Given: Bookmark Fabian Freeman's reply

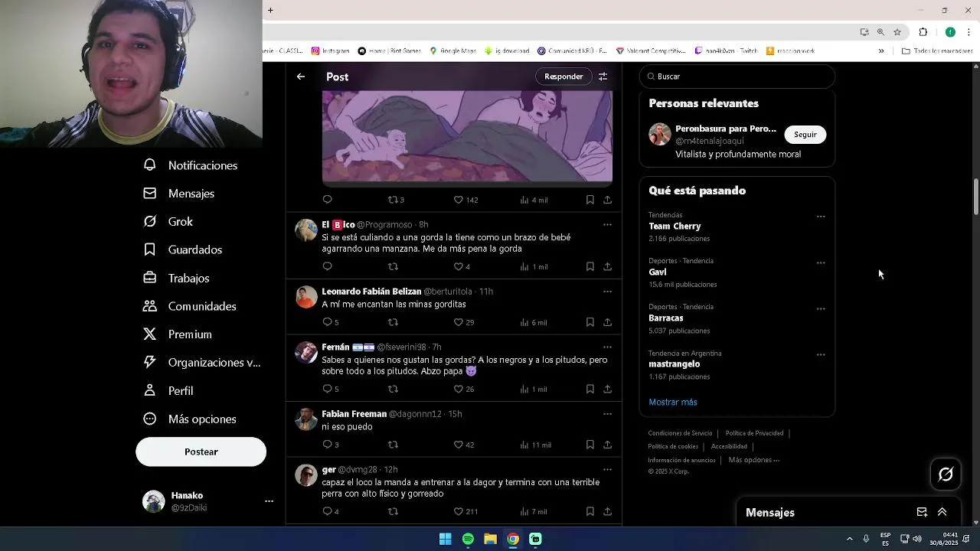Looking at the screenshot, I should point(590,445).
